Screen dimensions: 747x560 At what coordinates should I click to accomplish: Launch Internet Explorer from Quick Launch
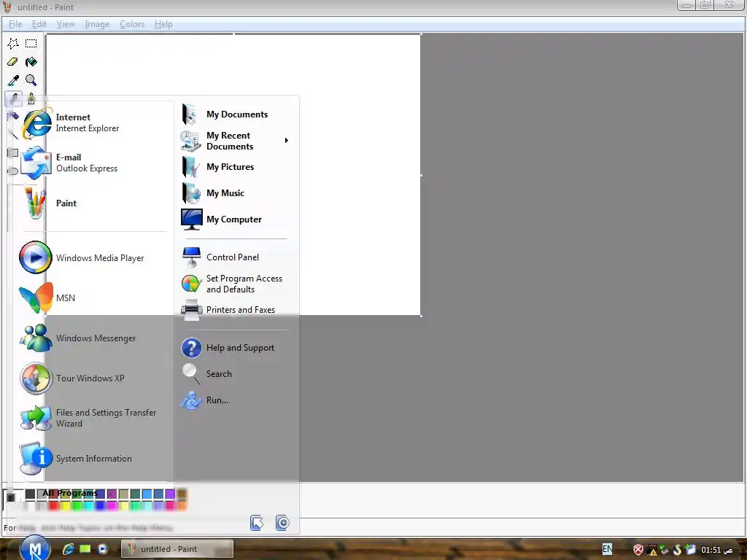coord(68,549)
